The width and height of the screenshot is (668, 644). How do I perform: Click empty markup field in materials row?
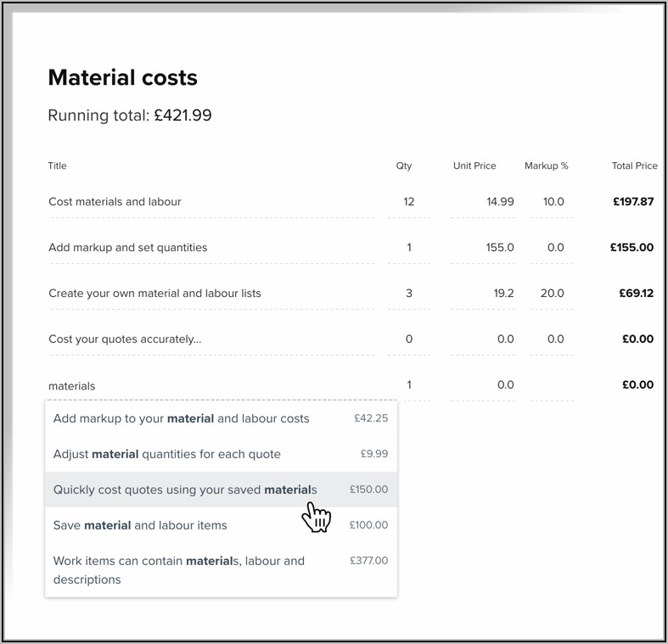click(552, 385)
